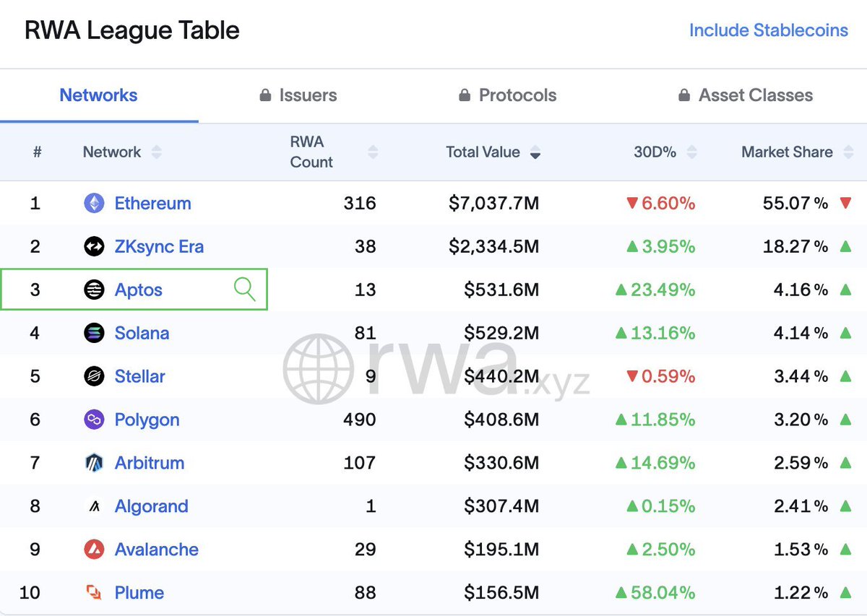This screenshot has width=867, height=616.
Task: Click the 58.04% 30D change value
Action: [663, 593]
